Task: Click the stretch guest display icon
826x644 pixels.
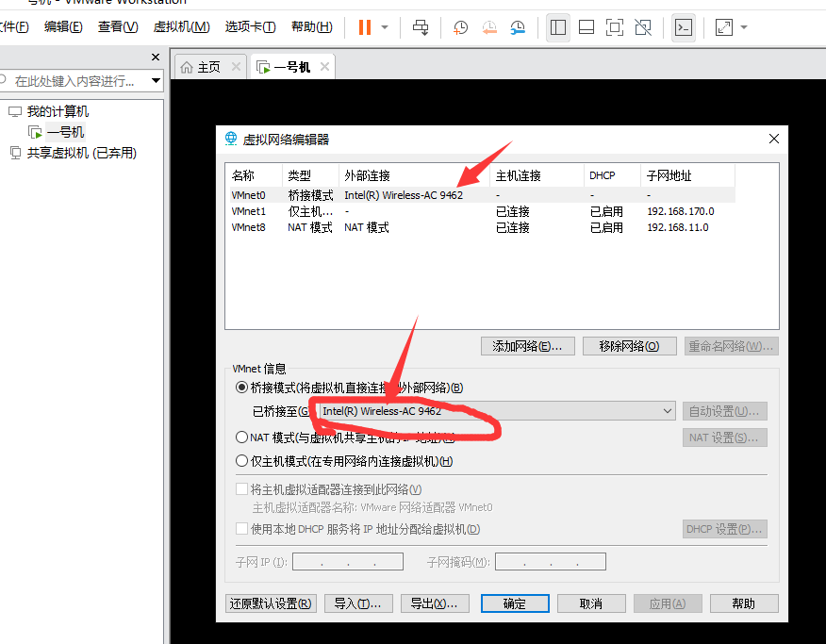Action: click(724, 26)
